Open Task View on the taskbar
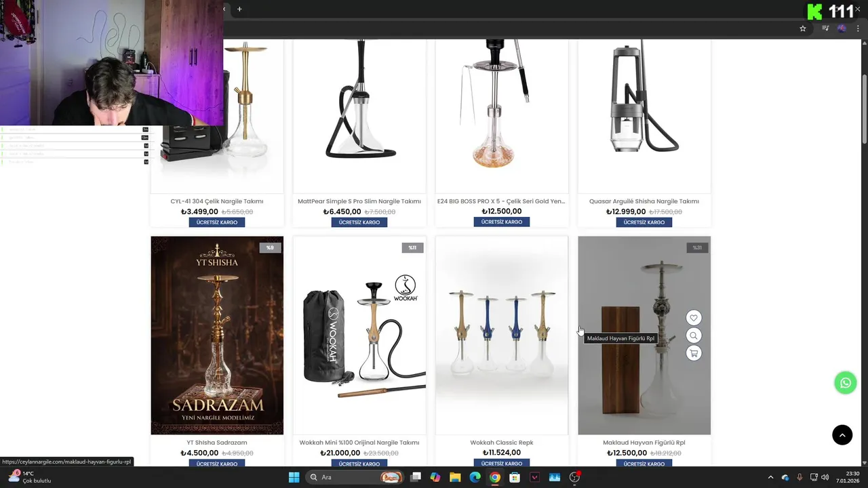Screen dimensions: 868x488 (416, 477)
